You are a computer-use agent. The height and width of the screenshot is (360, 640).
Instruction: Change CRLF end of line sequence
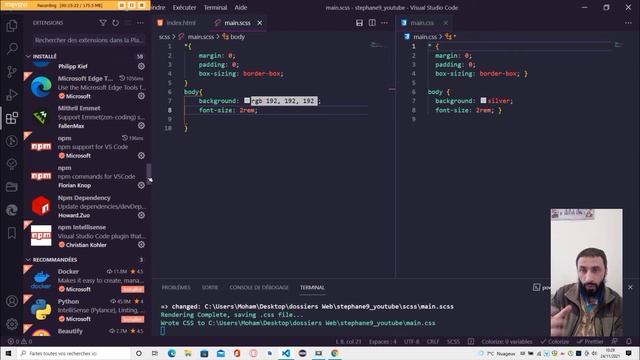click(433, 341)
